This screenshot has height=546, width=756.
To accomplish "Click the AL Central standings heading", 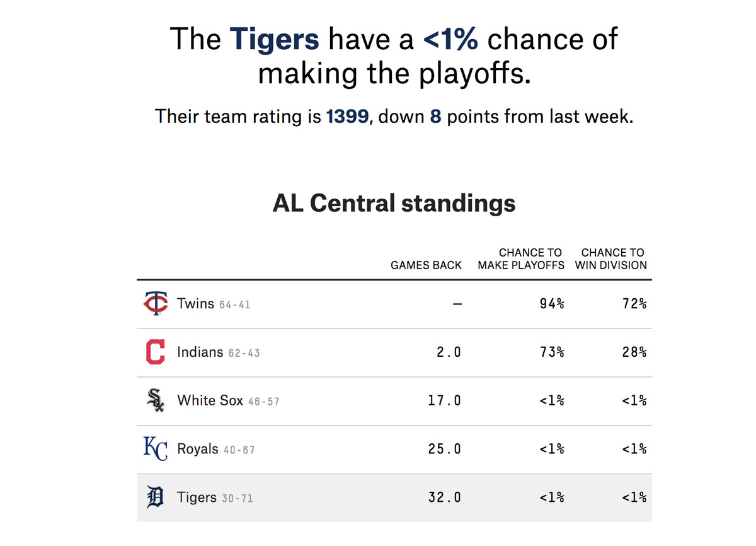I will [x=394, y=204].
